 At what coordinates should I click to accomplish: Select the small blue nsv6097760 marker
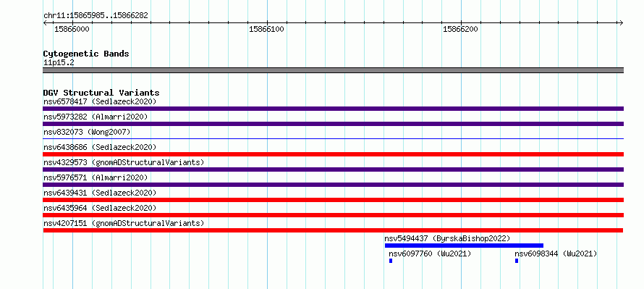coord(391,261)
